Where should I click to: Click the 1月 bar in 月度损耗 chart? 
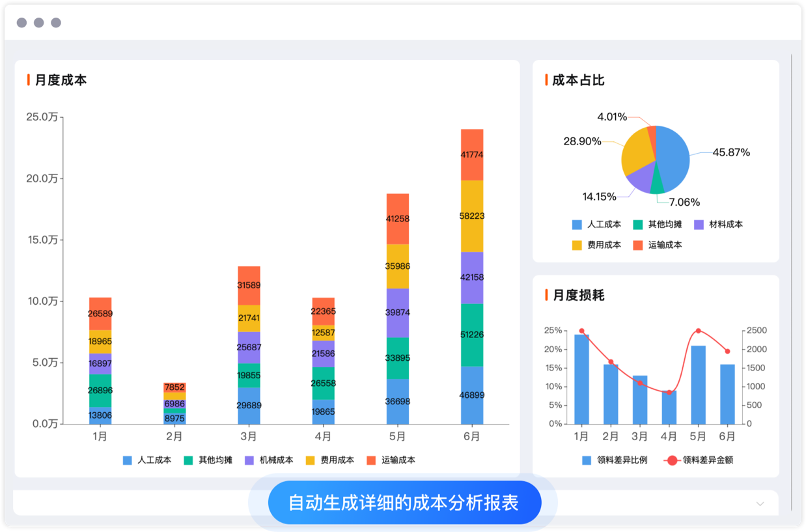(581, 379)
